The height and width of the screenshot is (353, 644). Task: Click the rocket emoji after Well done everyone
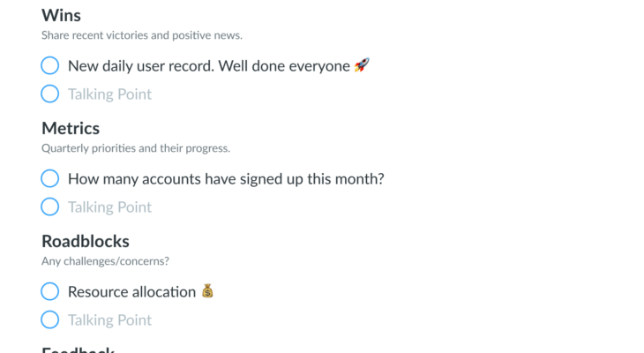tap(362, 65)
